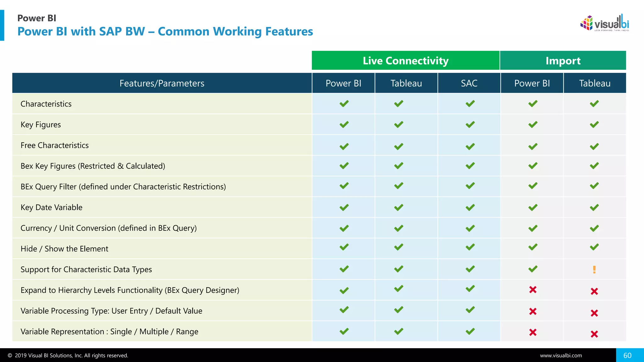Select the Import header
The image size is (644, 362).
pos(563,60)
